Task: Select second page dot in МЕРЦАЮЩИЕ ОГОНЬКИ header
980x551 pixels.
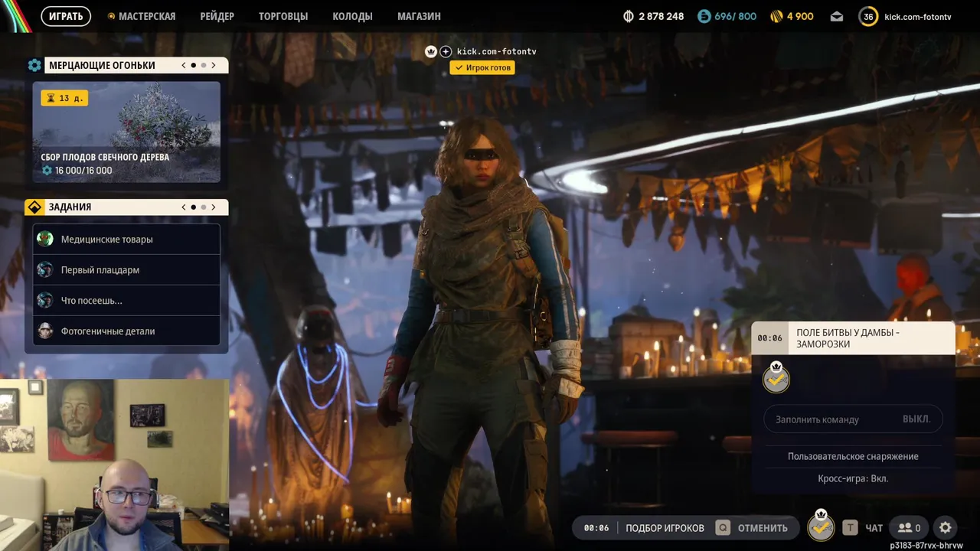Action: 204,65
